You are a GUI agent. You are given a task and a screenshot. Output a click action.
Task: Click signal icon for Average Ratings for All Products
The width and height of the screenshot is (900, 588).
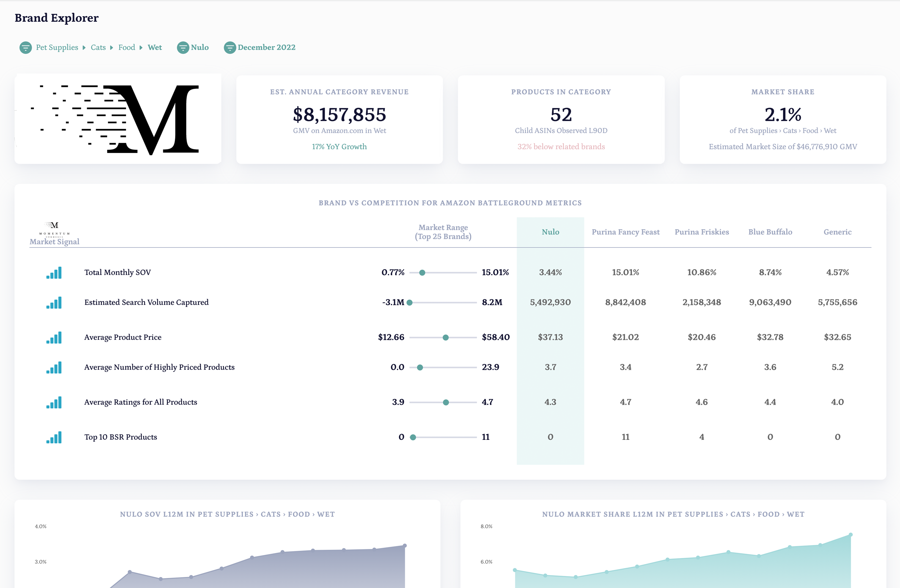[x=54, y=402]
